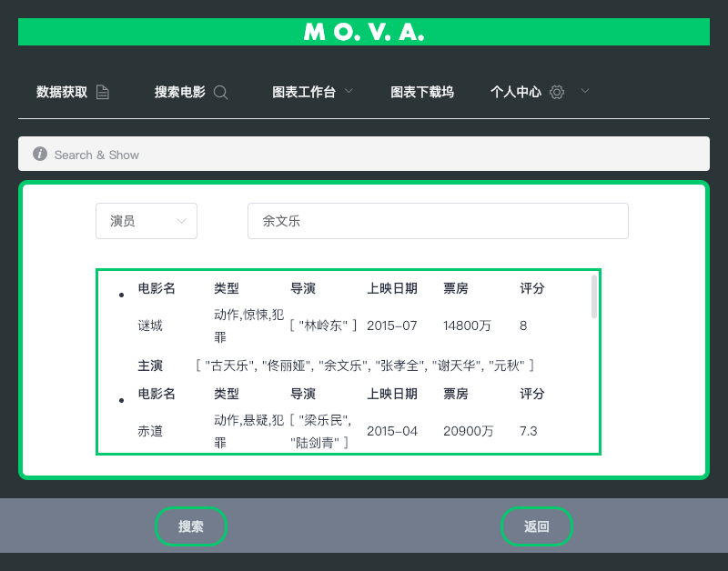Click the gear icon beside 个人中心
The width and height of the screenshot is (728, 571).
(x=557, y=92)
